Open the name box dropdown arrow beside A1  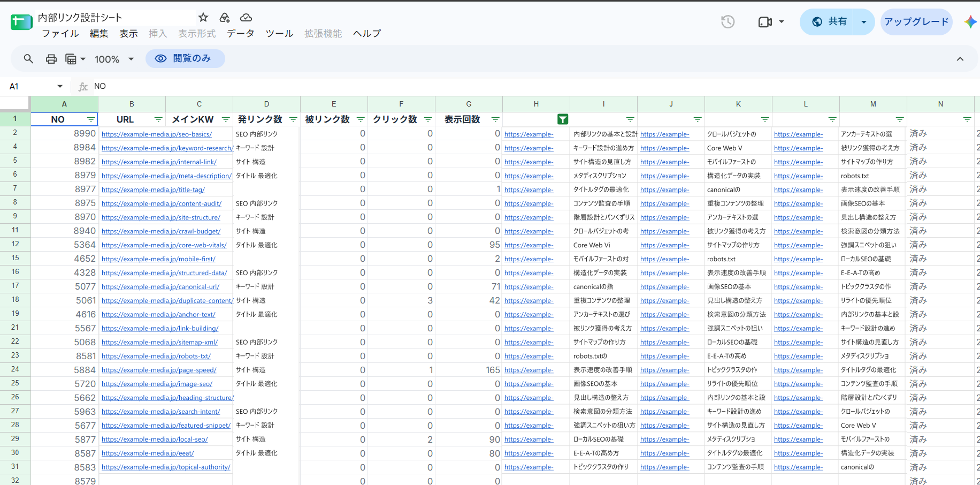(60, 86)
